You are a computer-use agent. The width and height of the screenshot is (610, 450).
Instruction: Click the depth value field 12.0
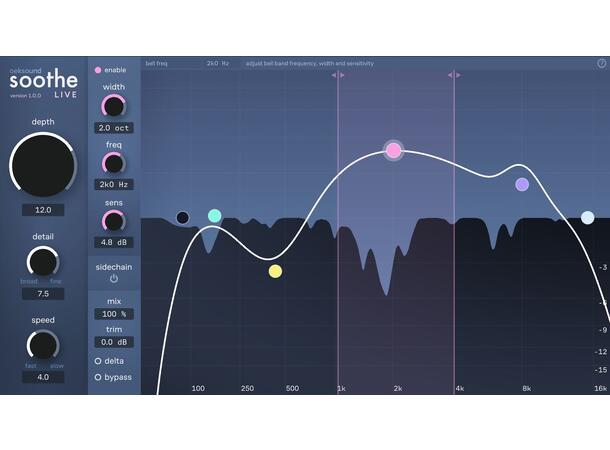(43, 210)
